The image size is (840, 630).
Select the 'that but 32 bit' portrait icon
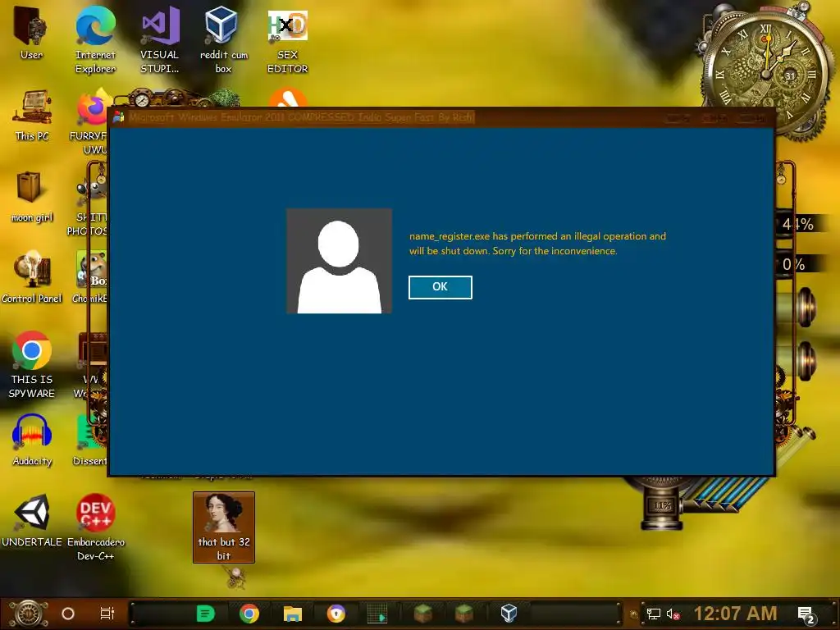(x=224, y=527)
